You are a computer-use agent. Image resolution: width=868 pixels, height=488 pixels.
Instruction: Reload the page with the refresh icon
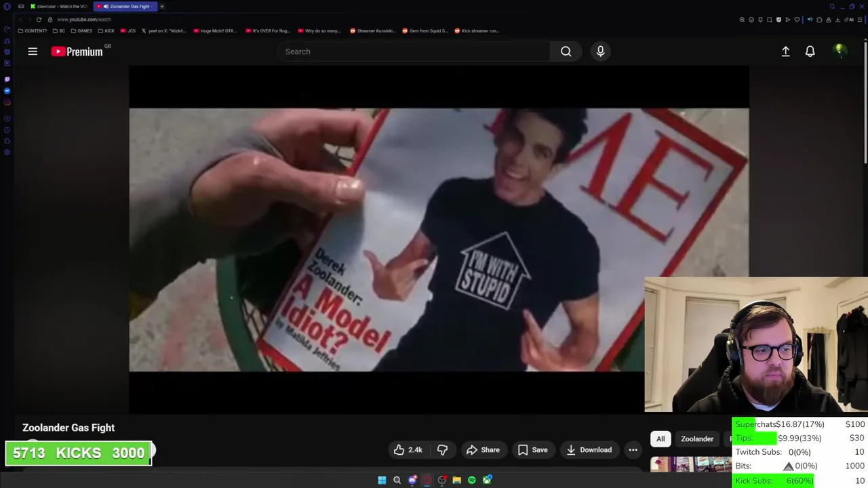[39, 20]
